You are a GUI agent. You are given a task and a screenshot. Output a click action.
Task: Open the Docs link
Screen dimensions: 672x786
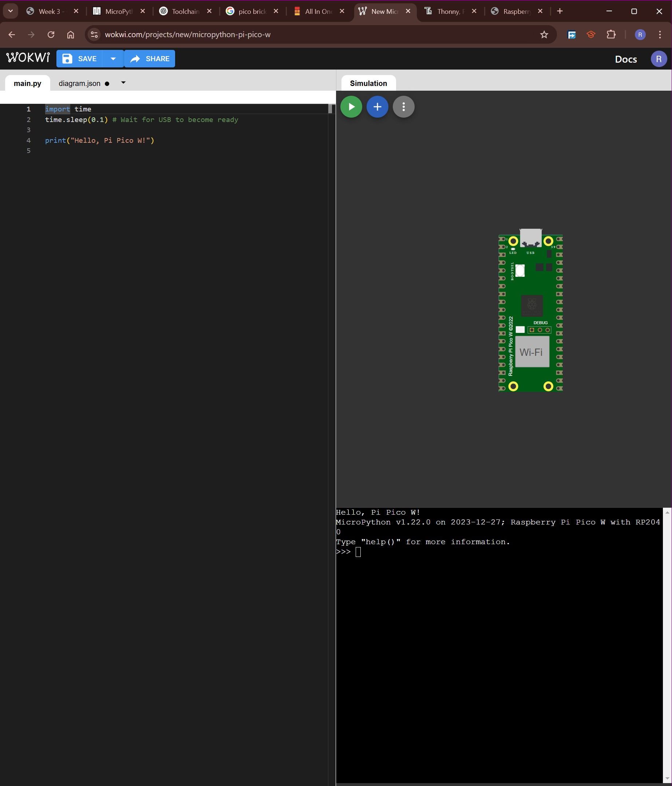click(x=626, y=59)
